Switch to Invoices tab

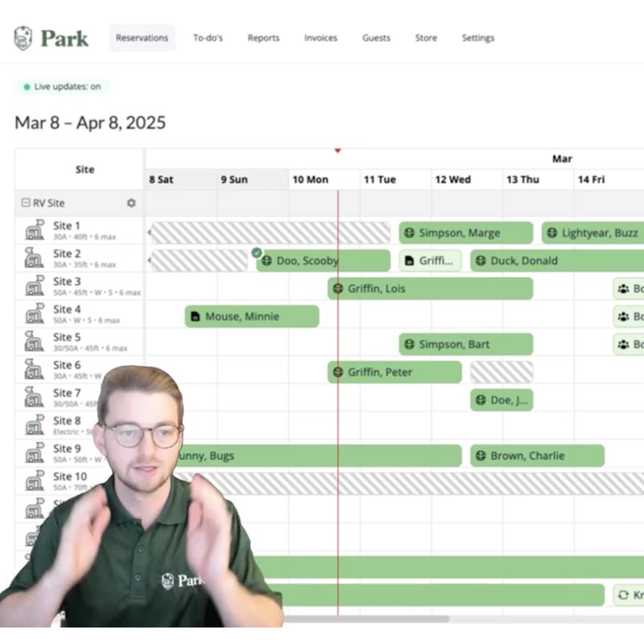(x=320, y=38)
